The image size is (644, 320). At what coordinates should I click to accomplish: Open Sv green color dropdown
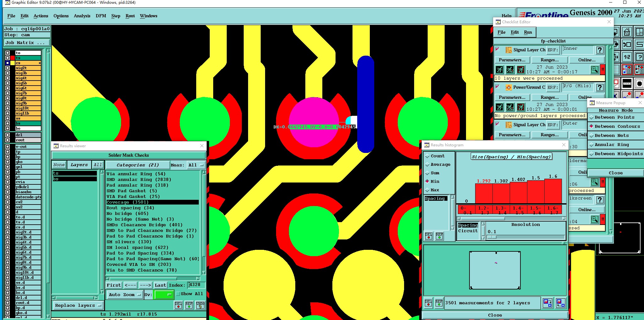point(164,295)
